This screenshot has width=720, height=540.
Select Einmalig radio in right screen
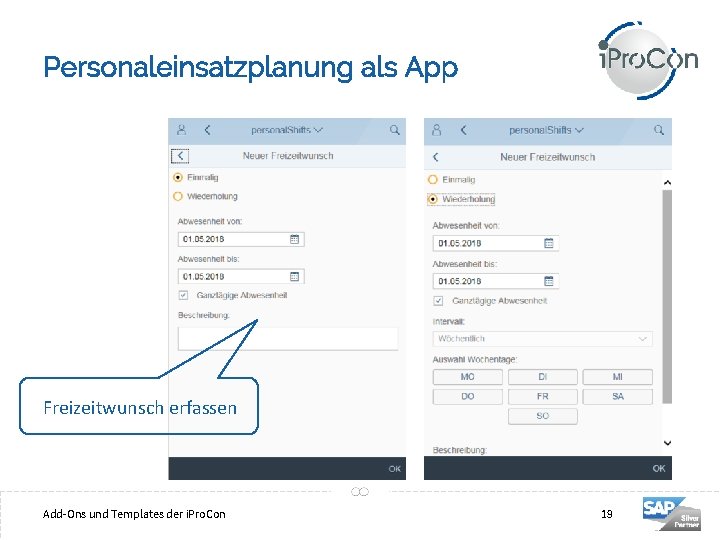click(433, 180)
